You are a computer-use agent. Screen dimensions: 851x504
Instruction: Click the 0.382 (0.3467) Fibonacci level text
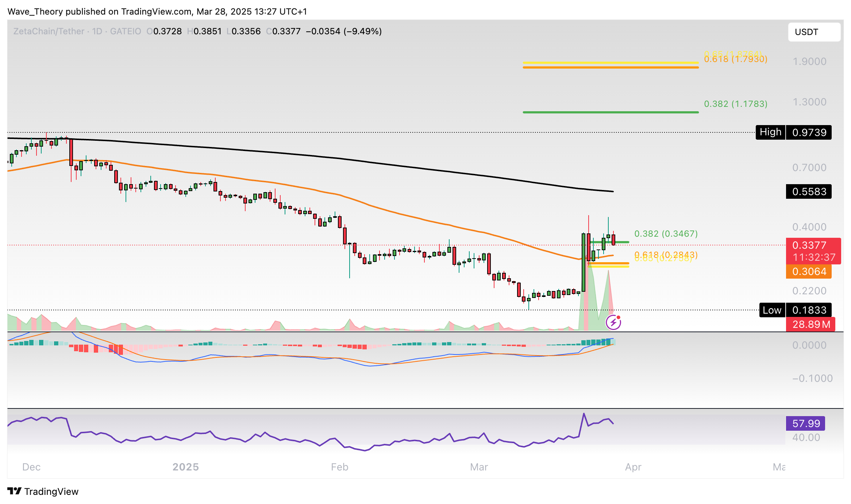pos(666,234)
